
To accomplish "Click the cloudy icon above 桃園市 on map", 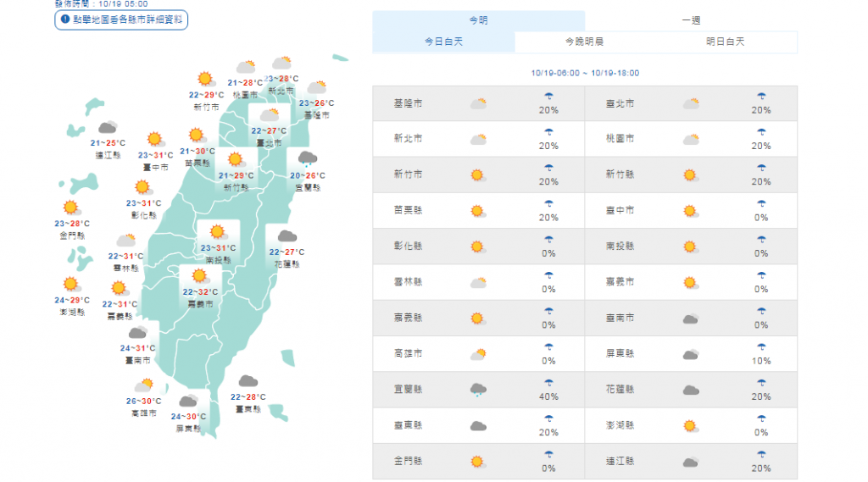I will pyautogui.click(x=245, y=67).
